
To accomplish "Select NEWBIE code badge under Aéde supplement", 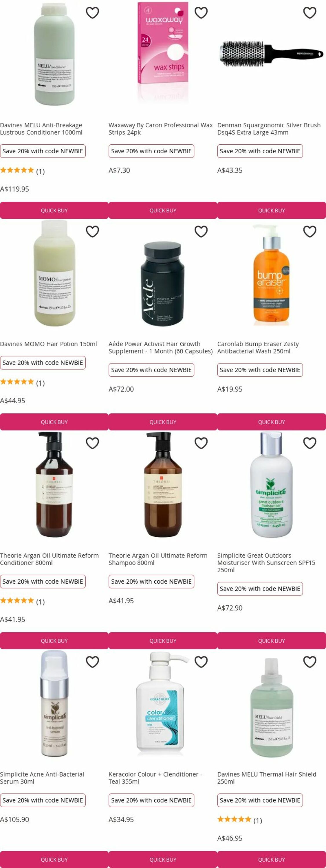I will pyautogui.click(x=151, y=370).
